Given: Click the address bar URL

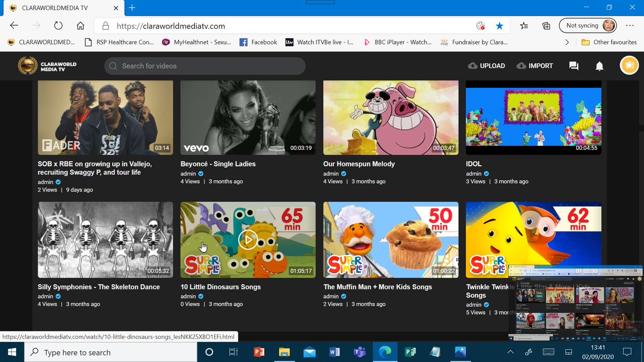Looking at the screenshot, I should (x=171, y=26).
